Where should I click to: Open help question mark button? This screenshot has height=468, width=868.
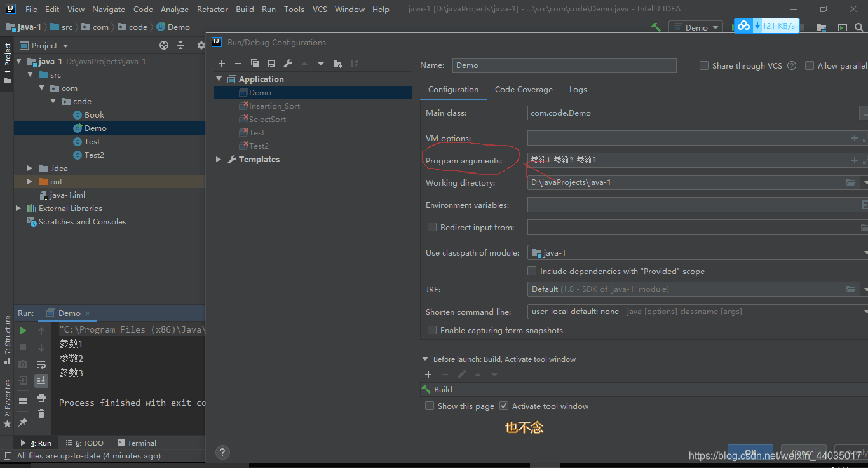(x=222, y=452)
